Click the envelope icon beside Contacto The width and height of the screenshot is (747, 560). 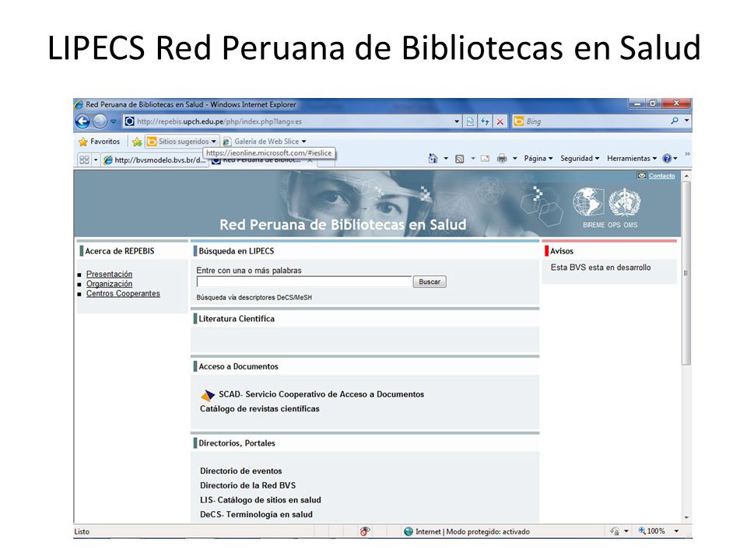point(642,176)
